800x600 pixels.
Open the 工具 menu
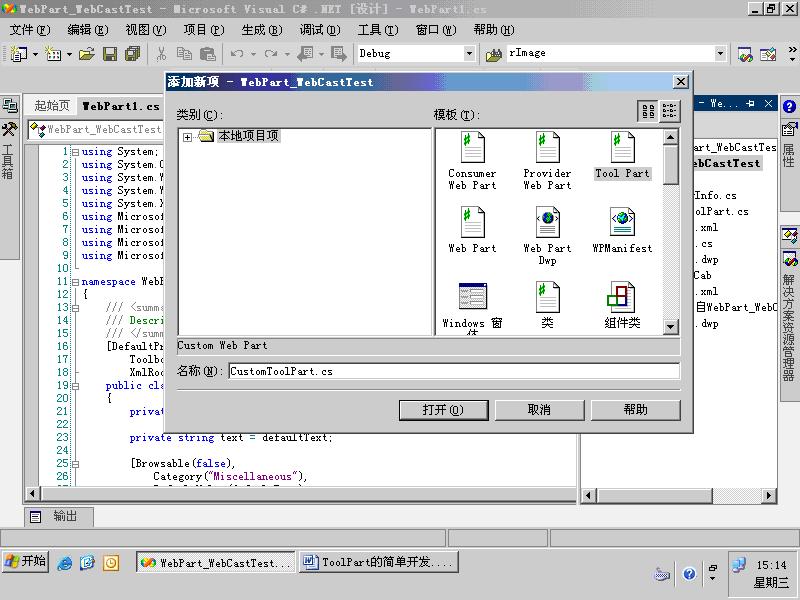378,30
